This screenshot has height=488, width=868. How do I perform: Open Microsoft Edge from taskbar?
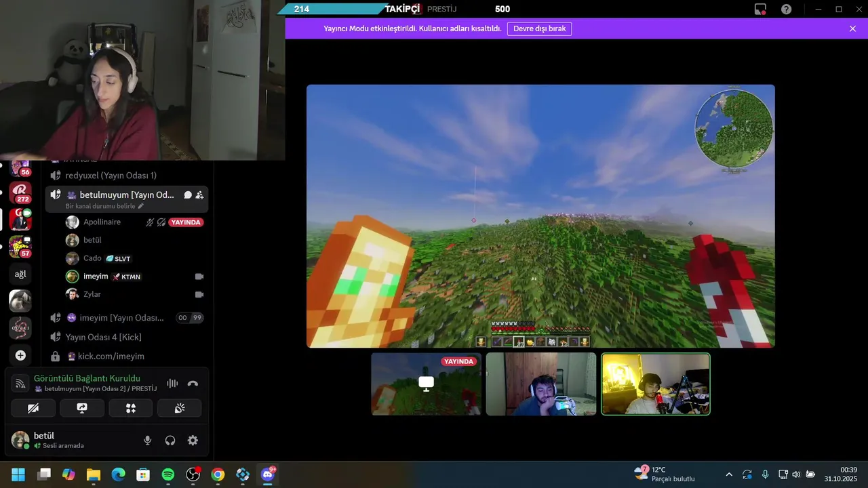pos(118,474)
